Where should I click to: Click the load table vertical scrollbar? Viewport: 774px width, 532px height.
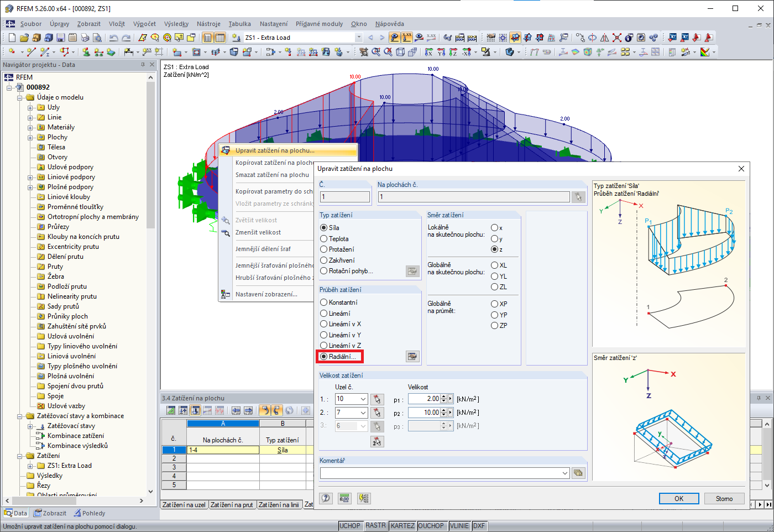point(767,455)
